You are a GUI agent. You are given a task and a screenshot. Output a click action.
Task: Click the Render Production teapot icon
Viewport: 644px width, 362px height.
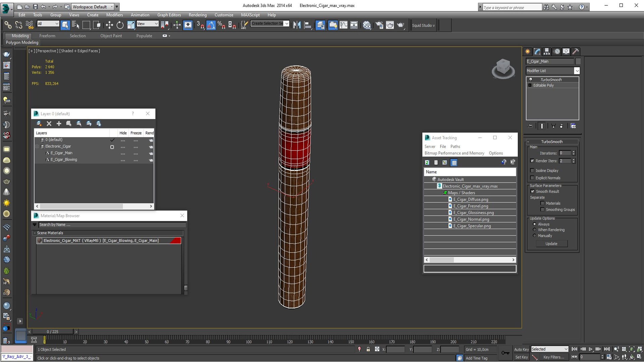pyautogui.click(x=401, y=25)
